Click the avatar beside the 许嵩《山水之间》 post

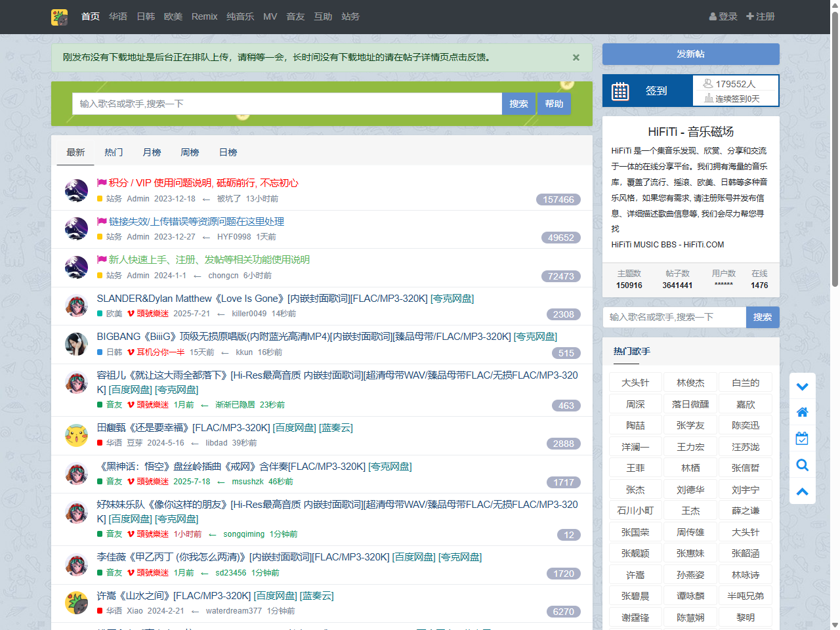[x=77, y=603]
